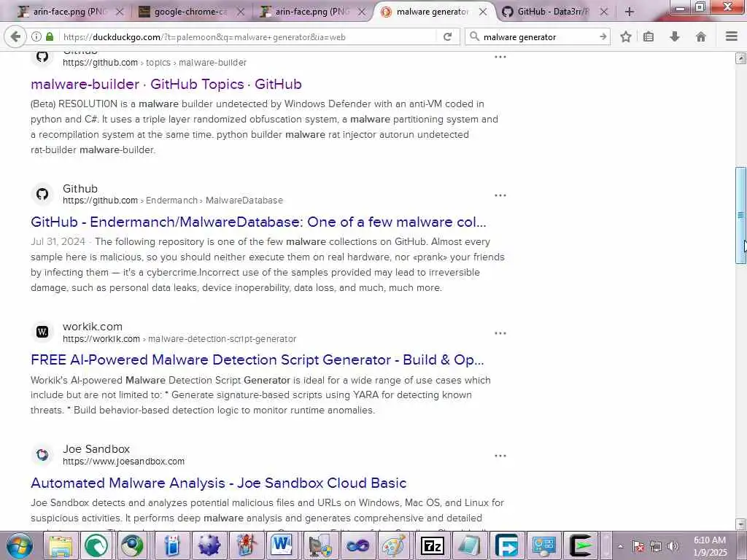This screenshot has width=747, height=560.
Task: Go to the home page icon
Action: (701, 36)
